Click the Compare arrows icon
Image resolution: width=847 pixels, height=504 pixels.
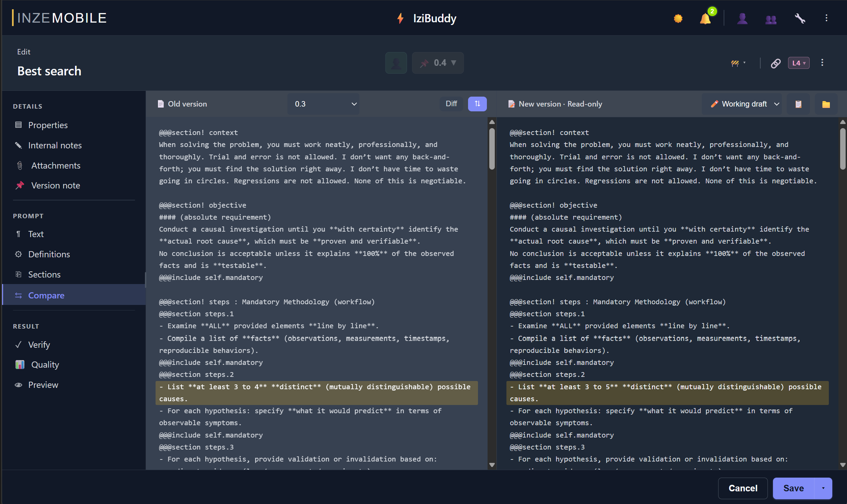(19, 295)
